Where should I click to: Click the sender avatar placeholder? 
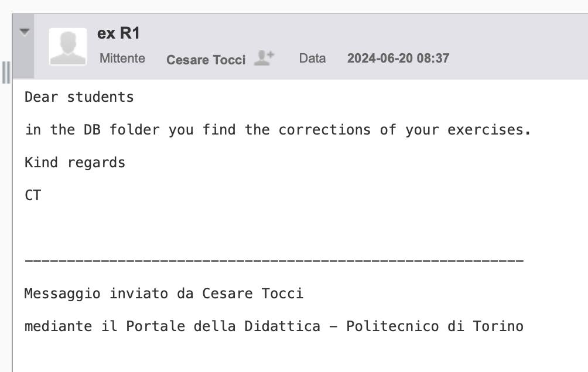[x=68, y=46]
